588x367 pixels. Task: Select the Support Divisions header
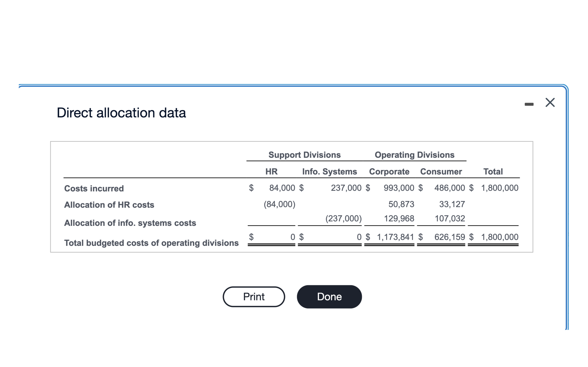click(x=304, y=155)
